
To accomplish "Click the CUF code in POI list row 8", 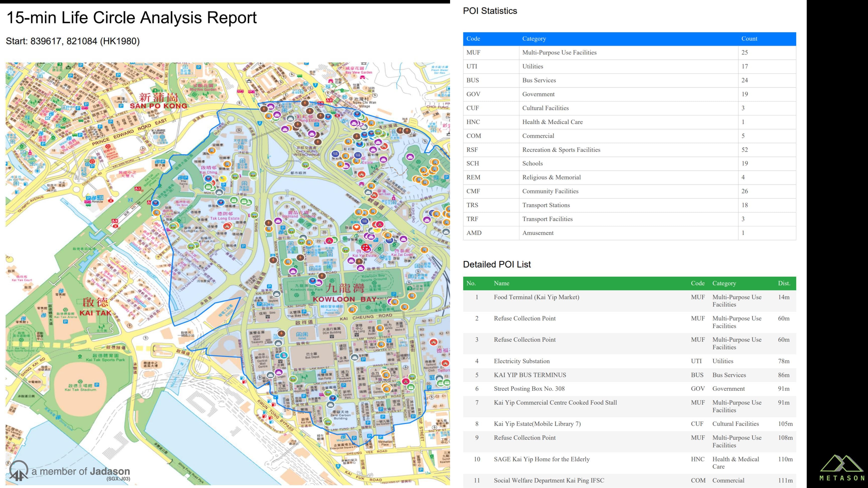I will pos(697,424).
